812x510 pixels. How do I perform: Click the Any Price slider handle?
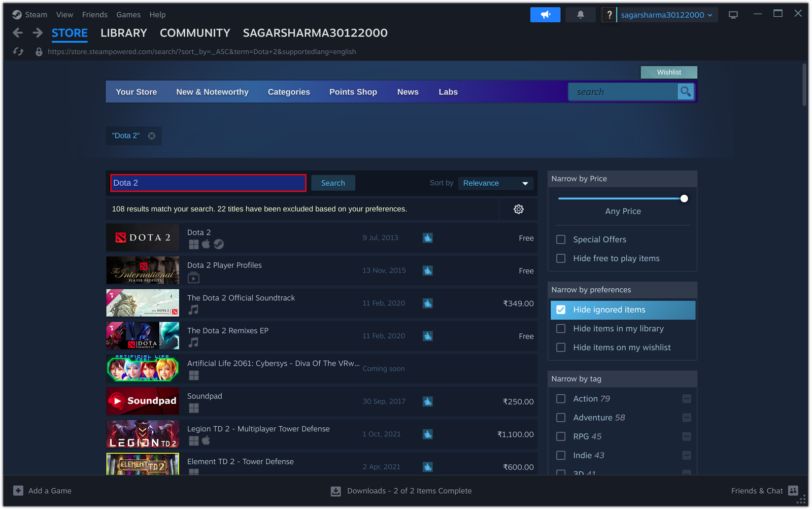pyautogui.click(x=684, y=198)
